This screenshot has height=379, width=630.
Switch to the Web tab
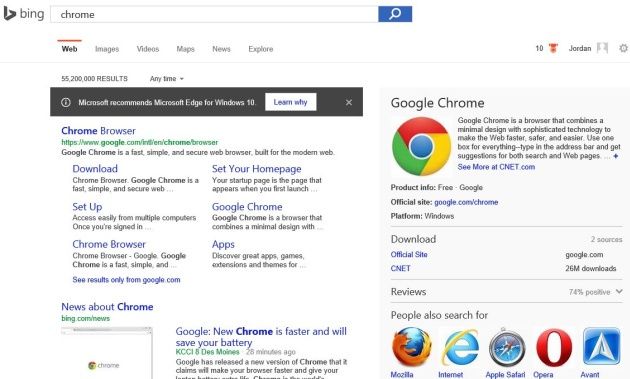[x=69, y=49]
